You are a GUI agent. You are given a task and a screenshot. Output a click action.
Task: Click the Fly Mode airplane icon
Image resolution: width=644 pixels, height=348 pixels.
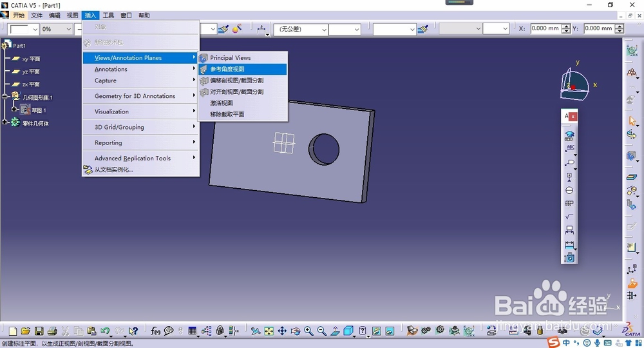click(256, 331)
